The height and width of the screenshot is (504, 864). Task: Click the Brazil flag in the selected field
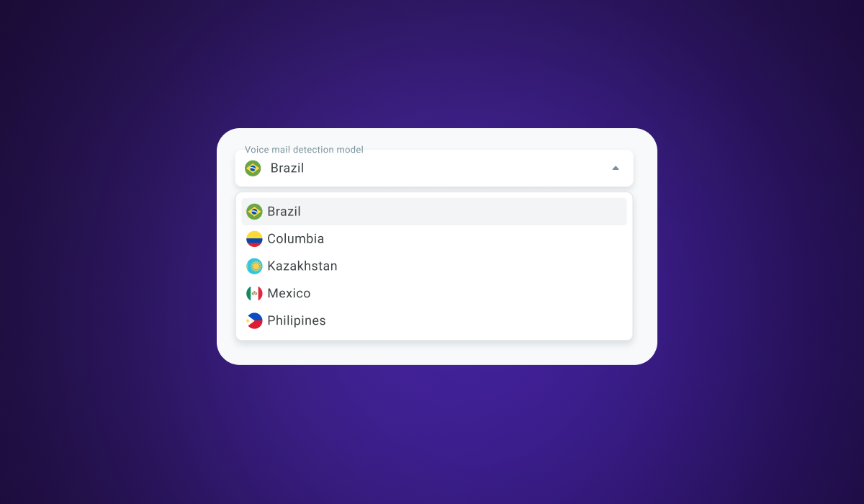253,168
